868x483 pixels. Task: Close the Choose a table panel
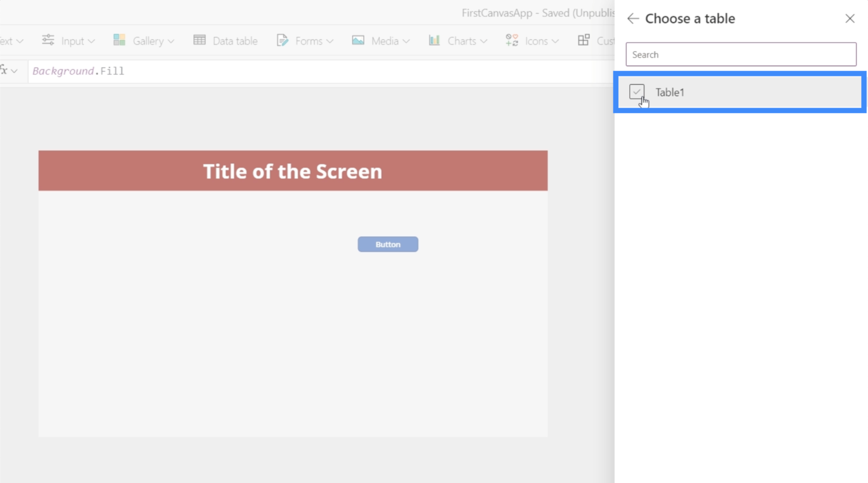point(850,19)
